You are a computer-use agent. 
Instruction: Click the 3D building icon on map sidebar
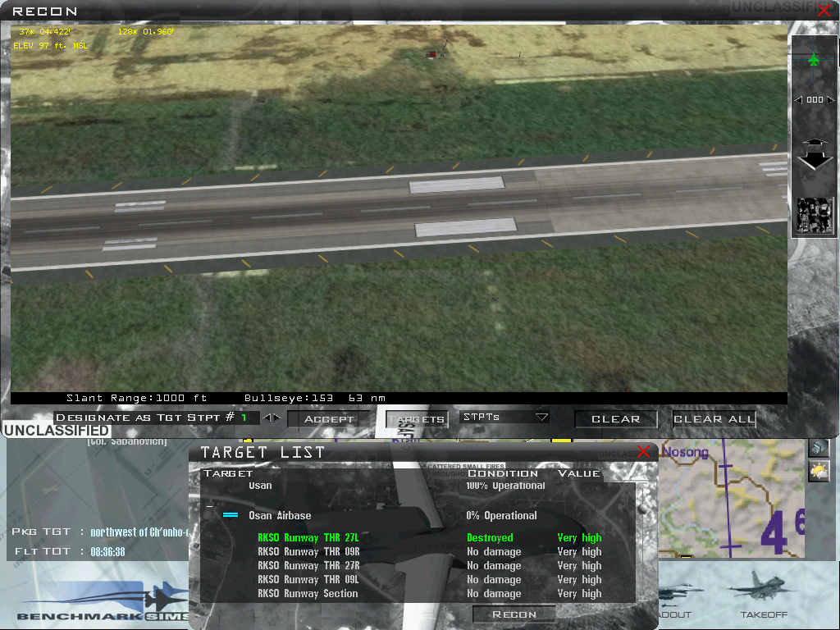coord(819,447)
